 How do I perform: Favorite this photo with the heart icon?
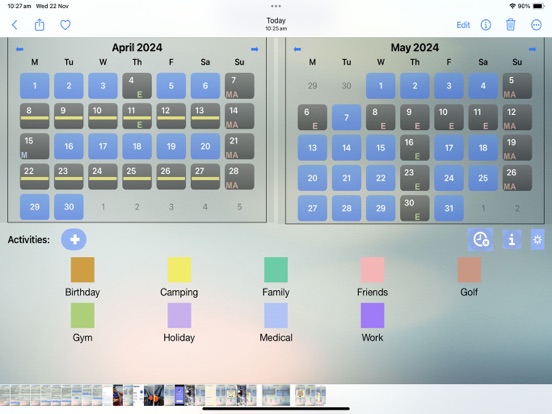pyautogui.click(x=65, y=25)
